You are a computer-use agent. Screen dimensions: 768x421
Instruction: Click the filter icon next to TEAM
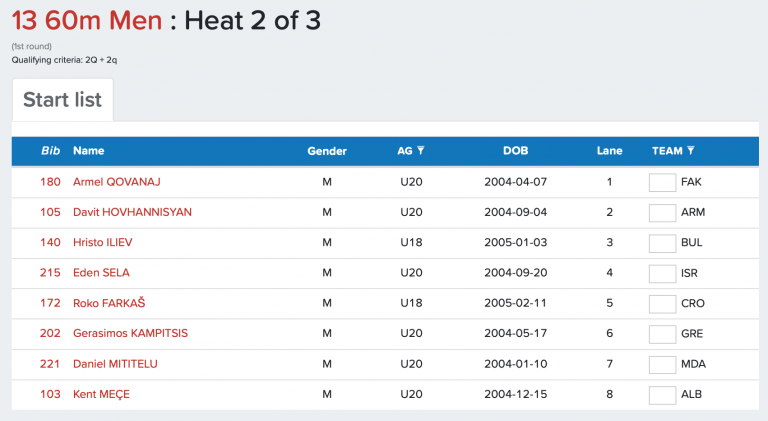[x=691, y=151]
